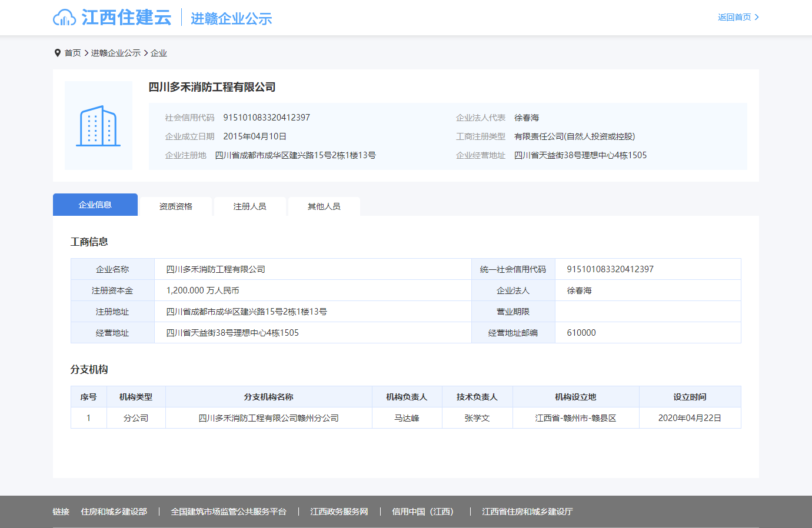Click the 江西住建云 site title
Viewport: 812px width, 528px height.
click(127, 18)
